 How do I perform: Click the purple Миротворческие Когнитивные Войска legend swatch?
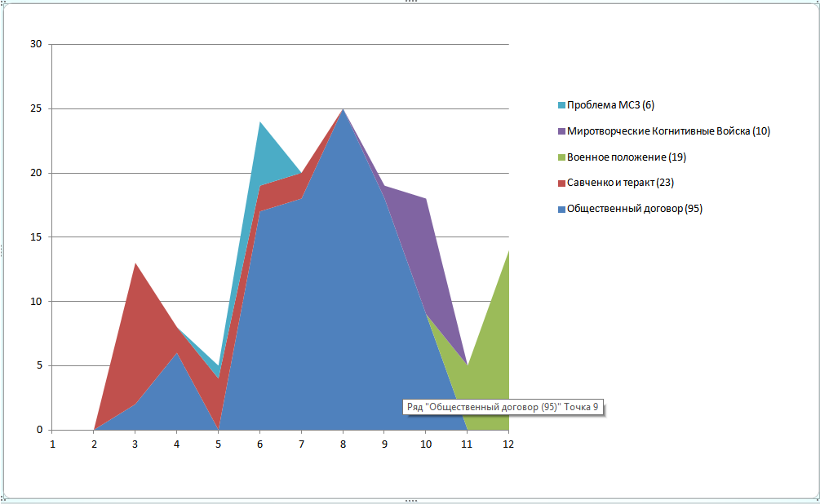(x=561, y=131)
